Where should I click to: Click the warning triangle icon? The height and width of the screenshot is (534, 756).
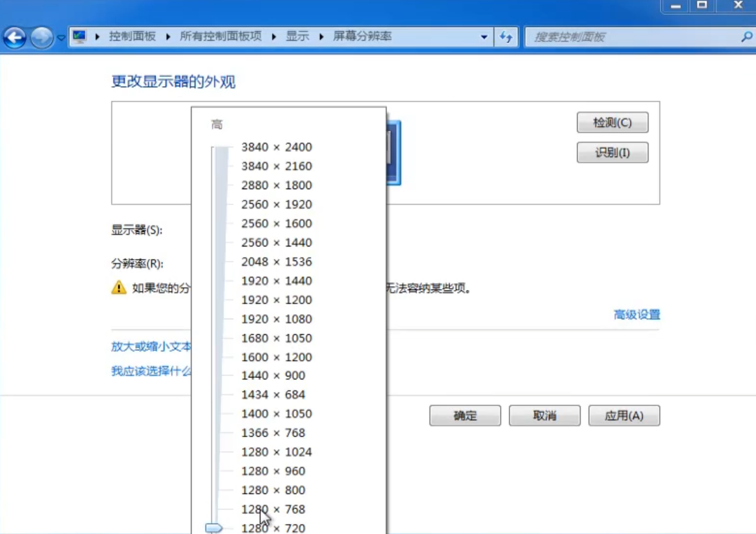pyautogui.click(x=118, y=288)
